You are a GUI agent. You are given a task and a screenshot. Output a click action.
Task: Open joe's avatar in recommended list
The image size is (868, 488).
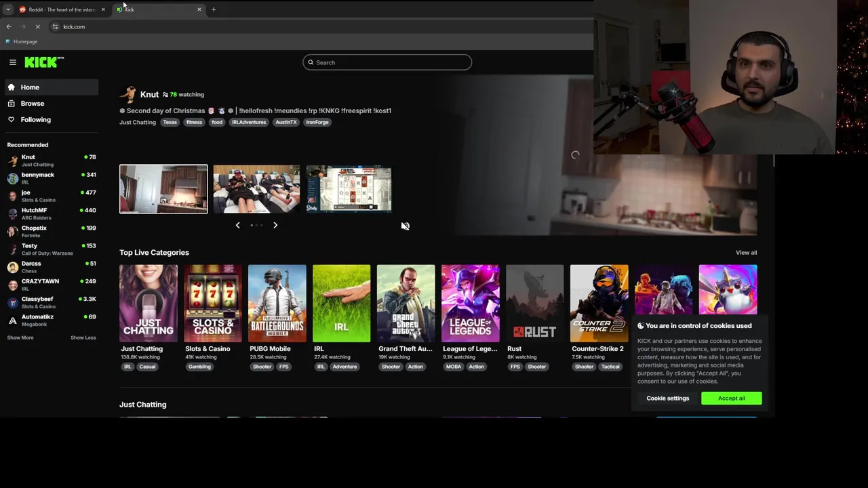(13, 196)
